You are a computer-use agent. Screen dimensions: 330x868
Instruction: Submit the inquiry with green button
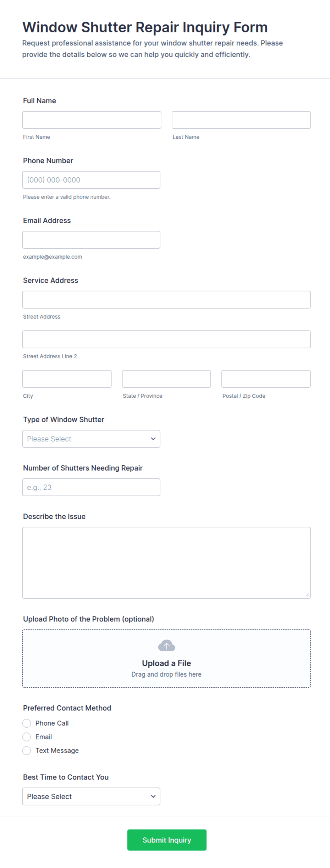[167, 840]
